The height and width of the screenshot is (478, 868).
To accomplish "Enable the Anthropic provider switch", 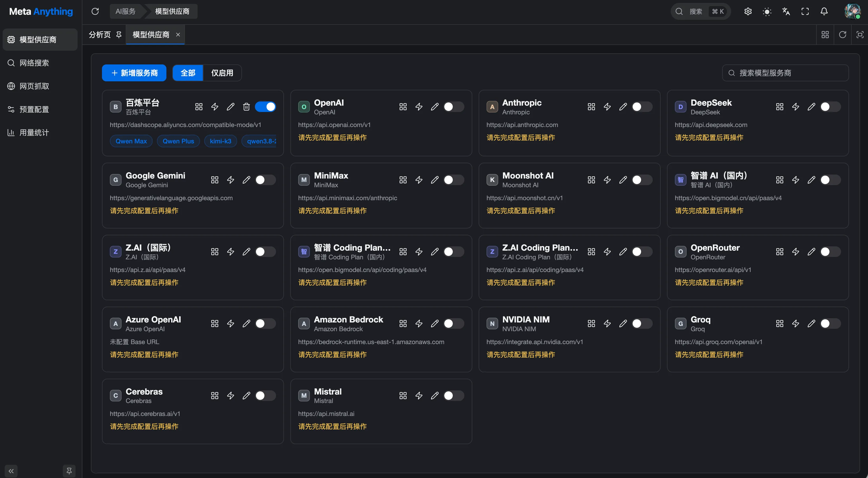I will (x=642, y=107).
